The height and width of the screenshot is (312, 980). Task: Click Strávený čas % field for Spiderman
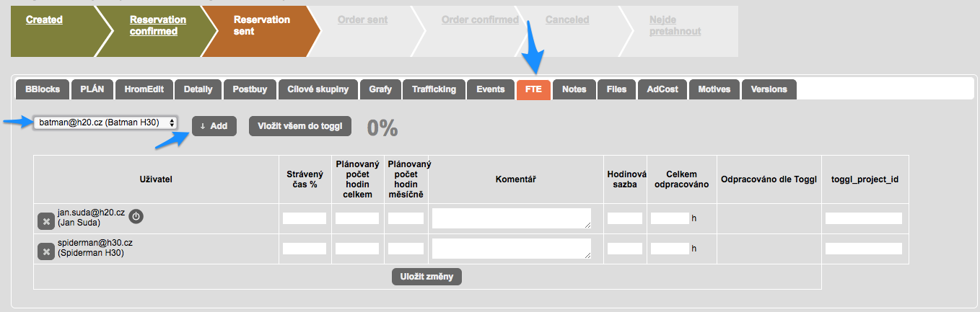pyautogui.click(x=304, y=249)
